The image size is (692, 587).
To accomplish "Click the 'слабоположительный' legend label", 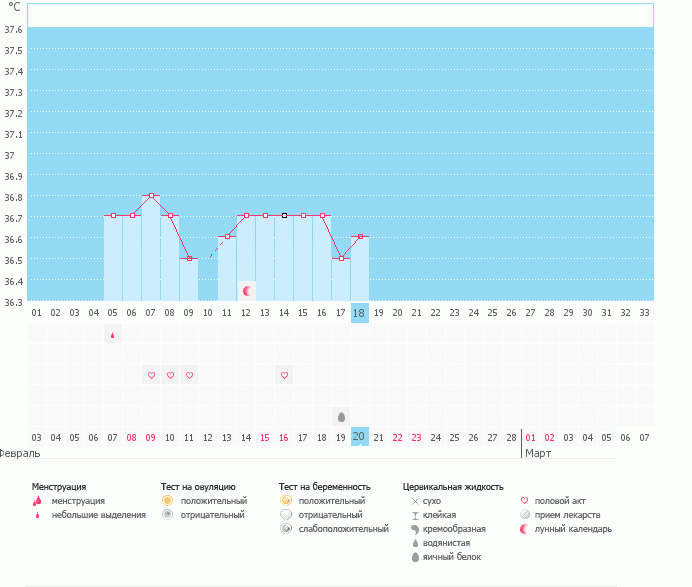I will pos(342,529).
